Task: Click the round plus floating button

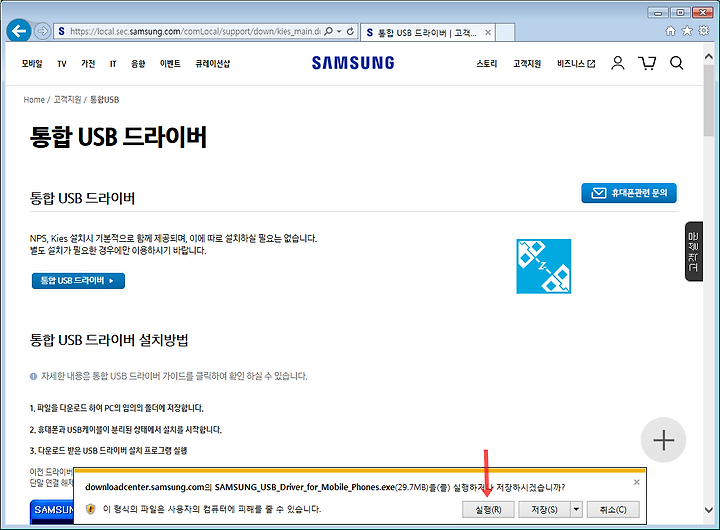Action: point(664,440)
